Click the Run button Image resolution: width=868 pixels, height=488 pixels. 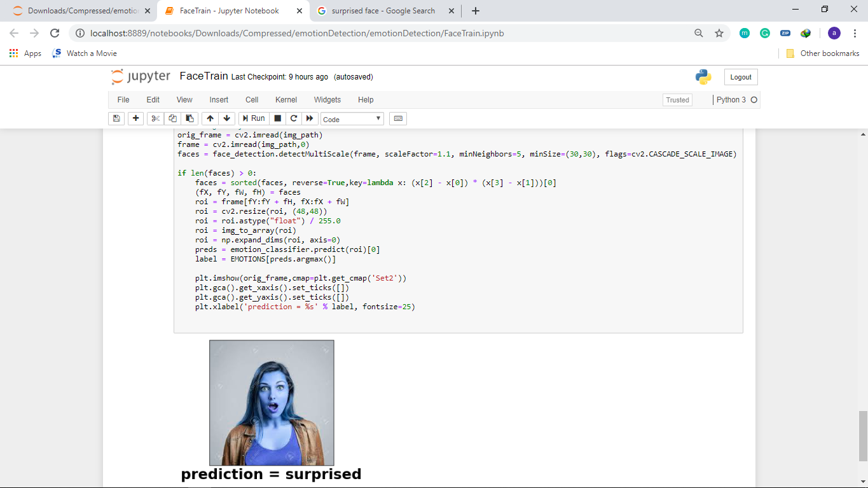coord(252,118)
